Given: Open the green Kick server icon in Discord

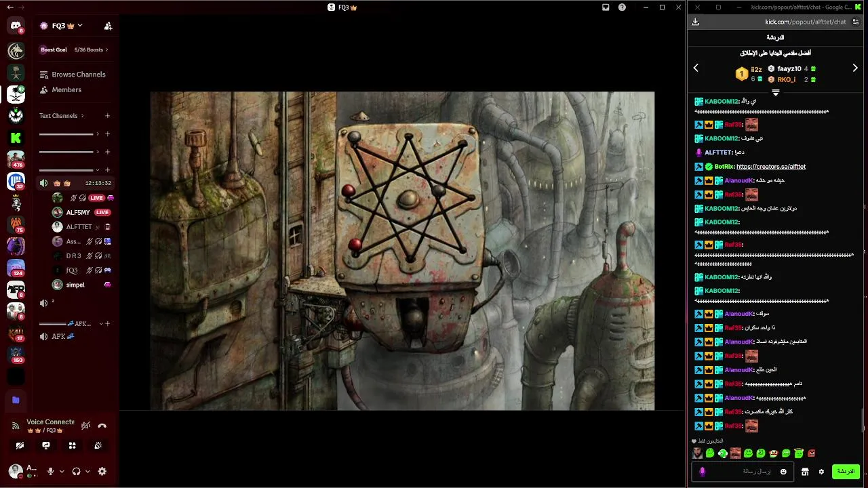Looking at the screenshot, I should click(16, 138).
